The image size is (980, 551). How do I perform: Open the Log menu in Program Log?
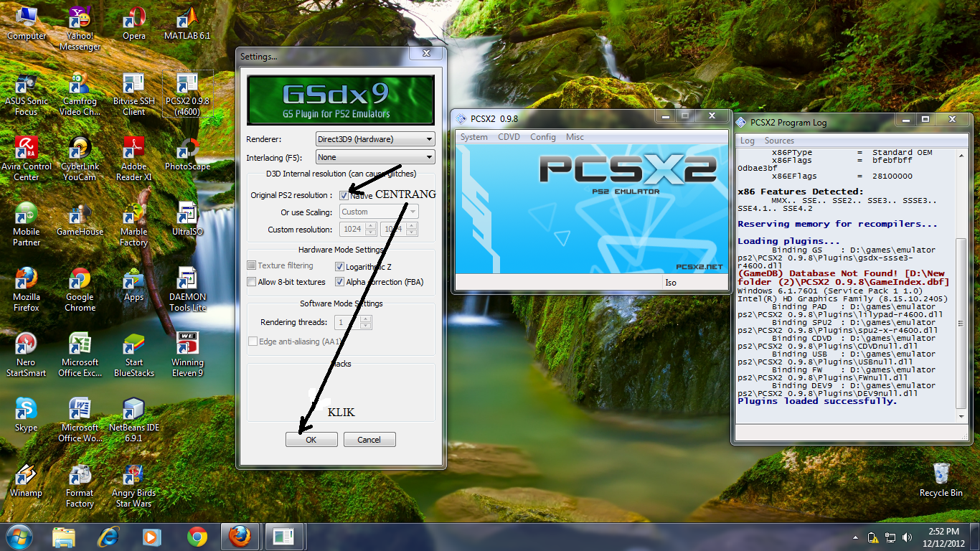[748, 141]
